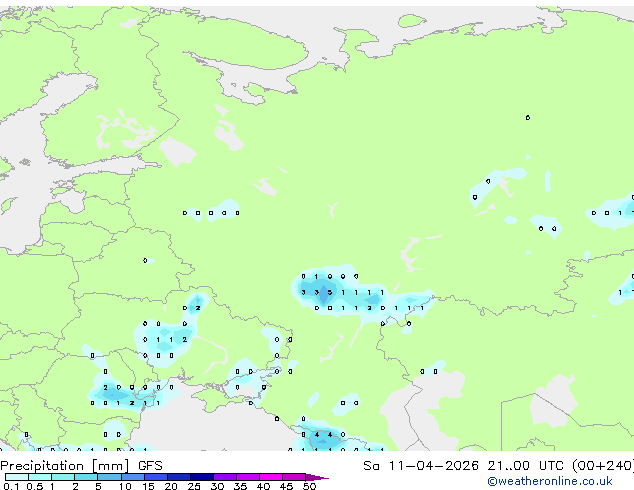Pick the 1–2 mm legend swatch
This screenshot has width=634, height=490.
[x=63, y=477]
